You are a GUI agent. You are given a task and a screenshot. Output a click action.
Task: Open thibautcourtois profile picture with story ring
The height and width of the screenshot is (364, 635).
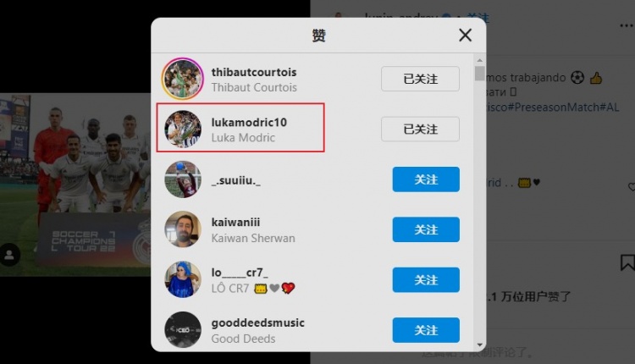click(183, 79)
